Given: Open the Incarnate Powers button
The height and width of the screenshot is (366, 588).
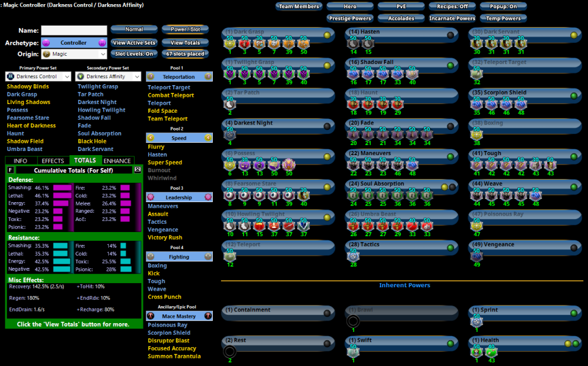Looking at the screenshot, I should coord(452,18).
